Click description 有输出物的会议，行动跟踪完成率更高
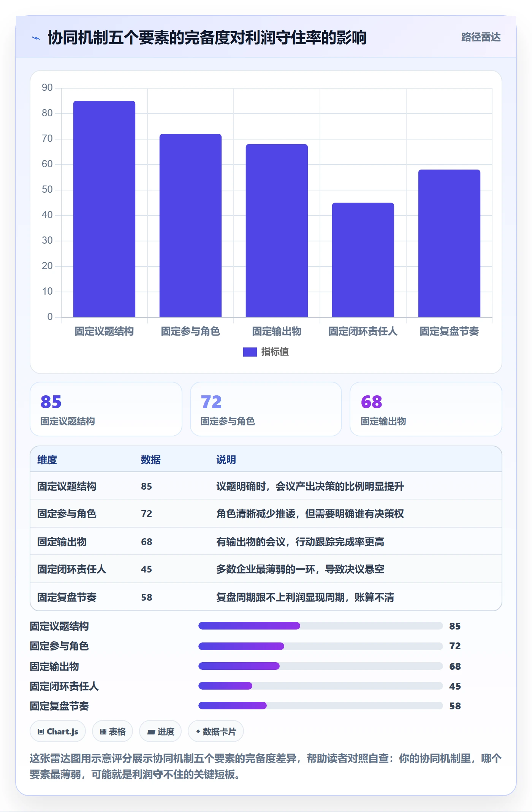 tap(300, 542)
